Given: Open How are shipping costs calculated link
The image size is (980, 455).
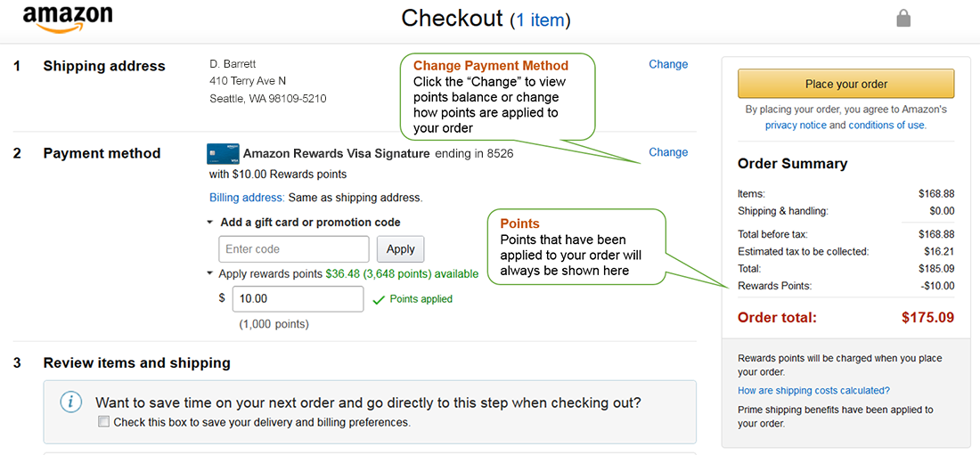Looking at the screenshot, I should point(813,391).
